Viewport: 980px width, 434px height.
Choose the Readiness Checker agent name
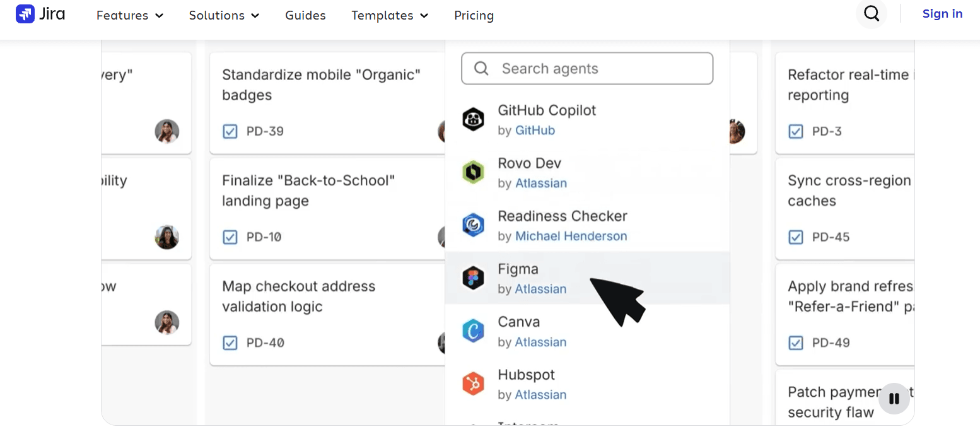click(563, 216)
